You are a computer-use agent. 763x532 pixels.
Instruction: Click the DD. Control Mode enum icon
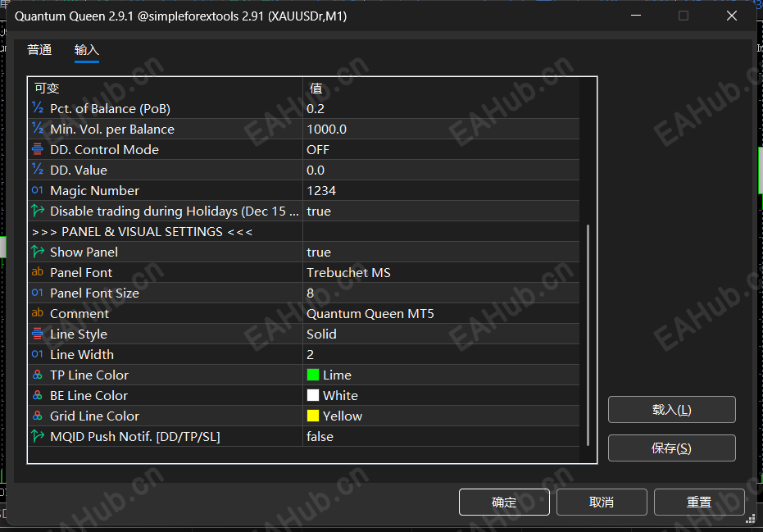click(x=38, y=149)
